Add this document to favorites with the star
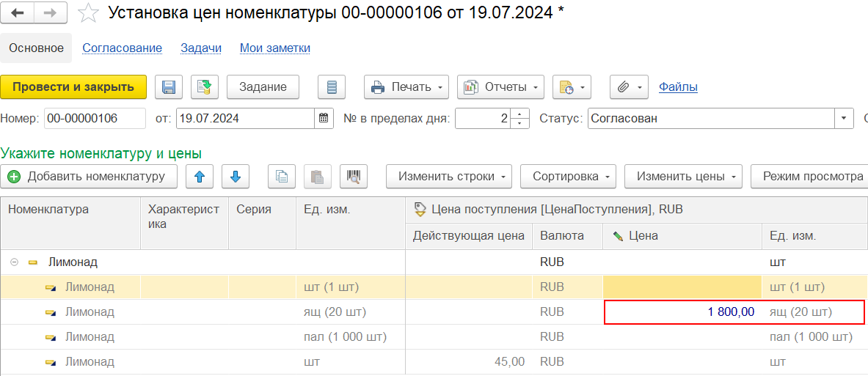 coord(88,12)
